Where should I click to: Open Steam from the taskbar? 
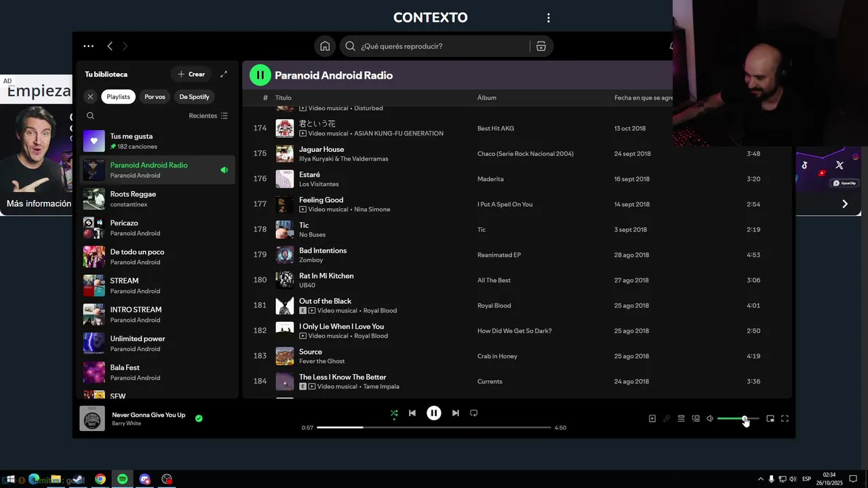pos(78,479)
